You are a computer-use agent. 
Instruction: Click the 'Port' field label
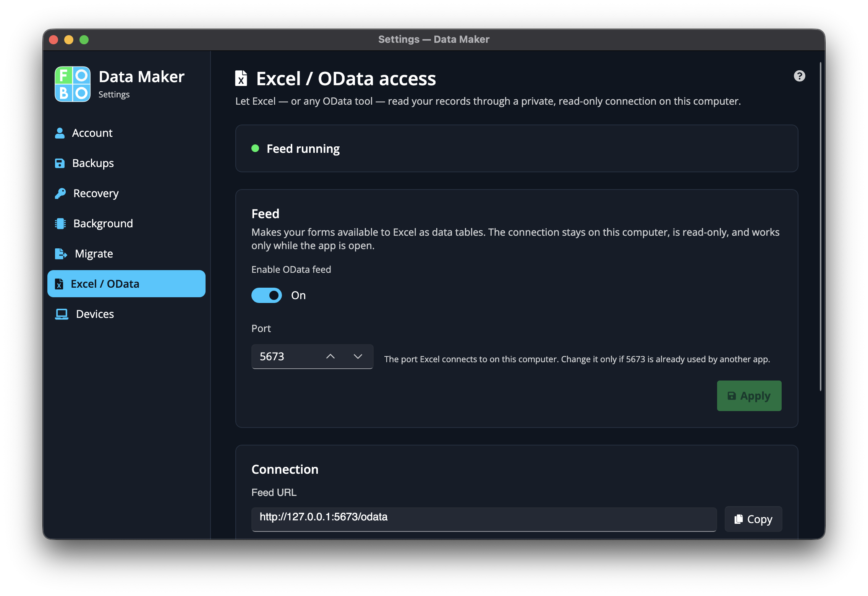pos(261,329)
